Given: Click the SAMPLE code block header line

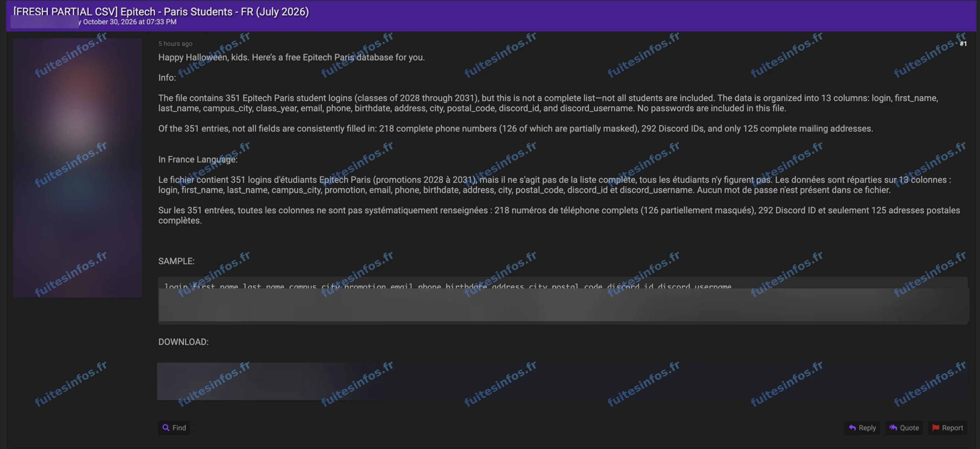Looking at the screenshot, I should coord(448,286).
